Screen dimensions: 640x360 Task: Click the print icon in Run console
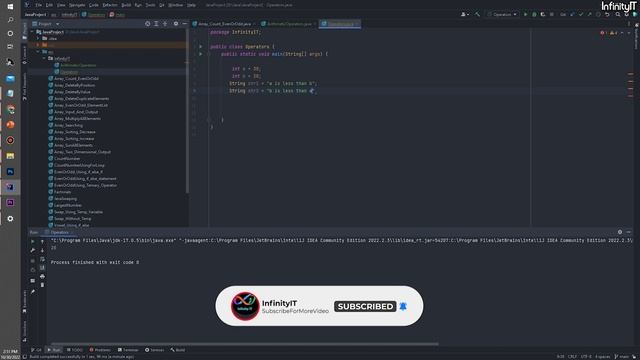point(42,277)
